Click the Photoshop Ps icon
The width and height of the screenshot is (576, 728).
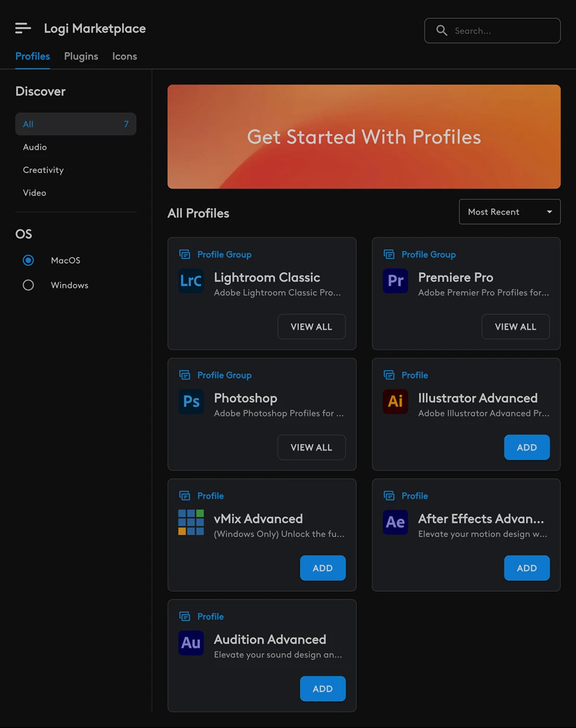[x=191, y=401]
